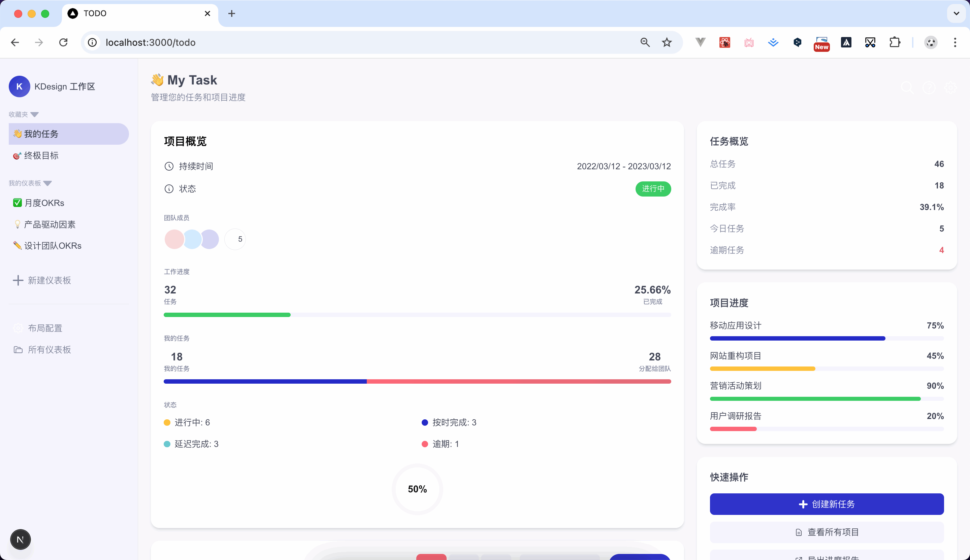The image size is (970, 560).
Task: Click the KDesign workspace avatar
Action: 19,86
